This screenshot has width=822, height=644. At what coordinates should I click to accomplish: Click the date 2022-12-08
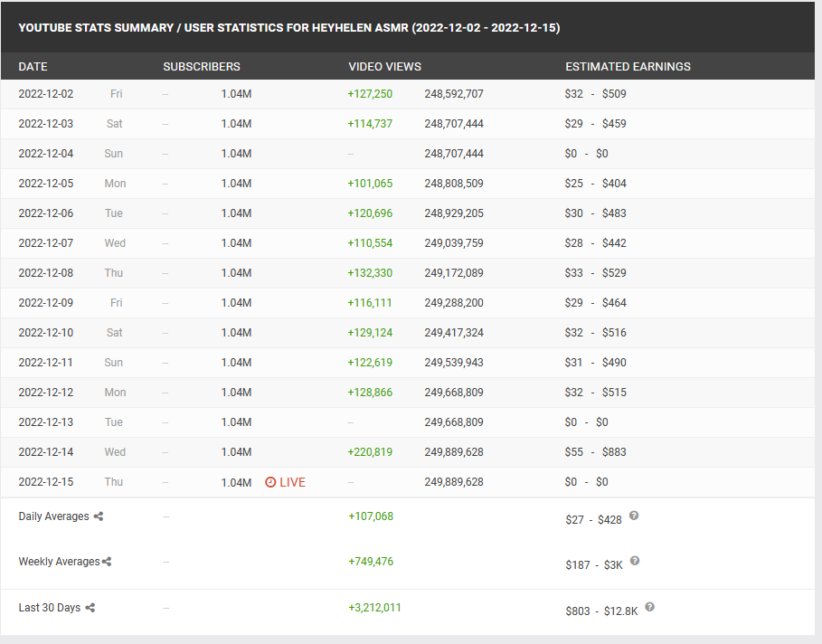[46, 273]
